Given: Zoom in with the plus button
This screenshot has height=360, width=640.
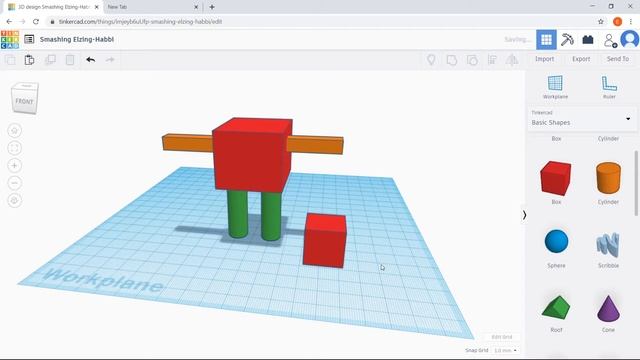Looking at the screenshot, I should click(x=15, y=166).
